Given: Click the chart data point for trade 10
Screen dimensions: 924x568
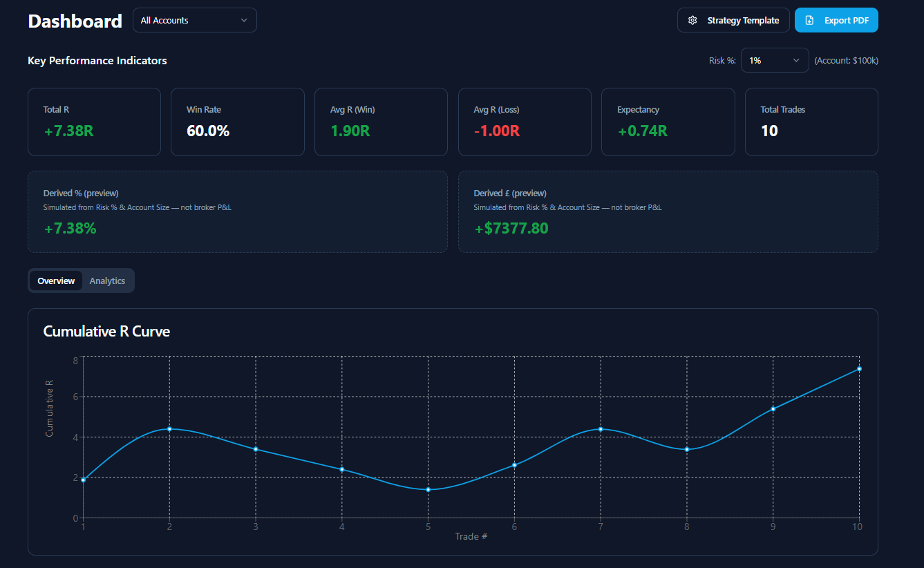Looking at the screenshot, I should click(859, 369).
